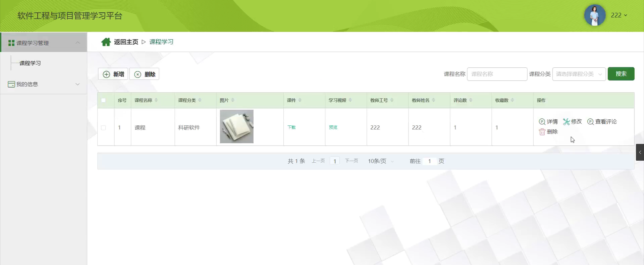Sort the table by 评论数
This screenshot has height=265, width=644.
[470, 100]
